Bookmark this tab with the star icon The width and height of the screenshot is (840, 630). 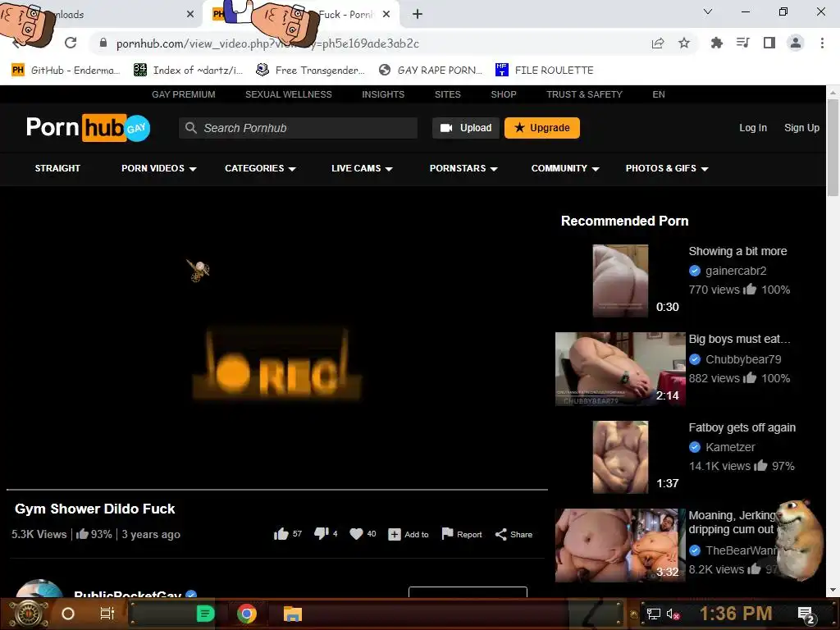684,43
